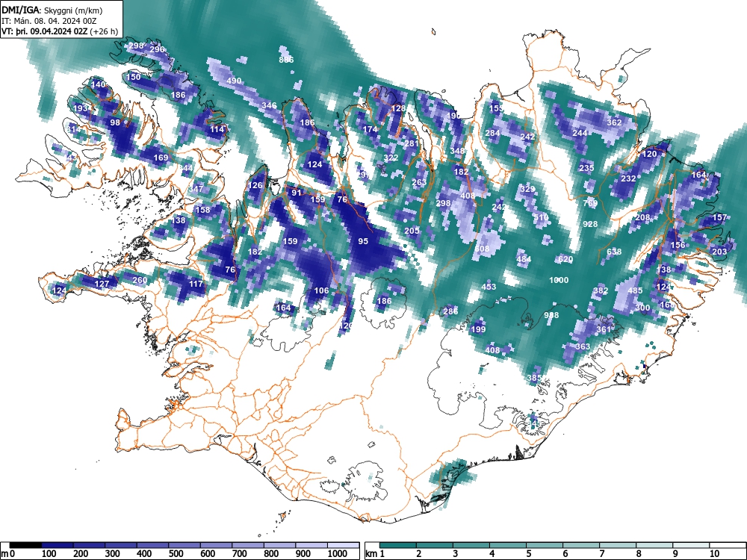
Task: Click the legend swatch between 5 and 6 km
Action: [x=545, y=545]
